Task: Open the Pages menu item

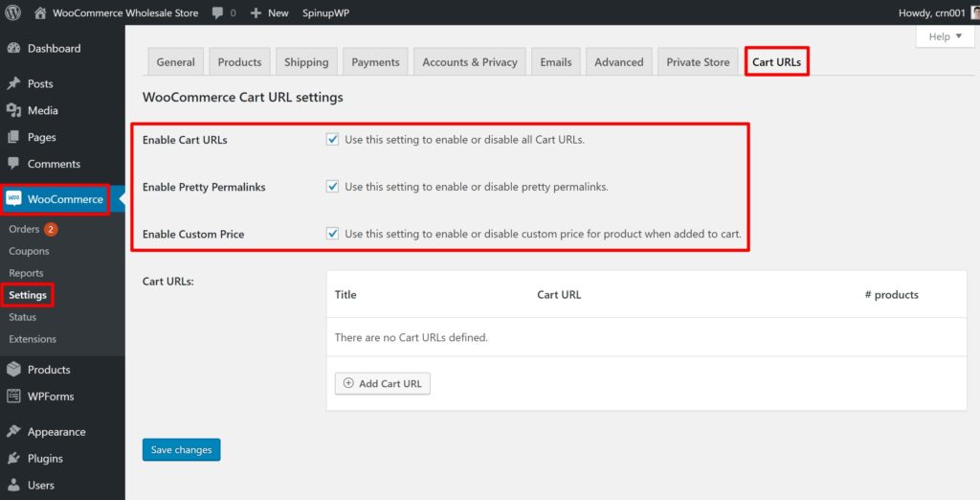Action: 62,137
